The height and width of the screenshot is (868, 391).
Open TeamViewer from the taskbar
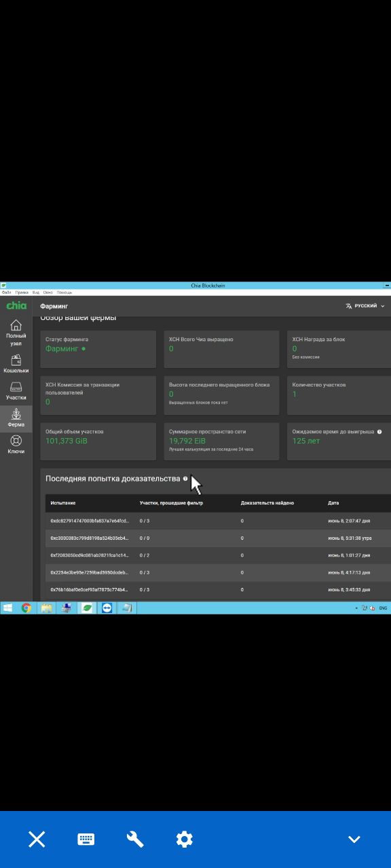(107, 608)
